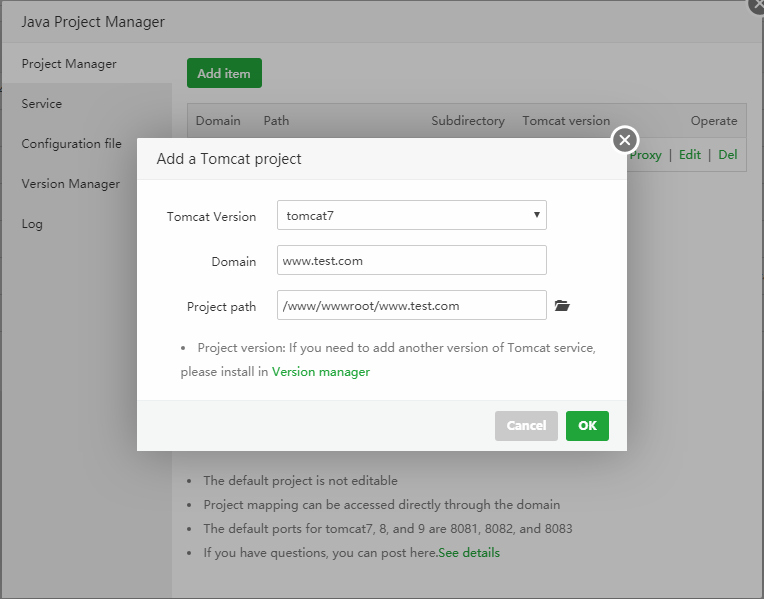Click the Edit link in table row
Viewport: 764px width, 599px height.
(x=690, y=155)
